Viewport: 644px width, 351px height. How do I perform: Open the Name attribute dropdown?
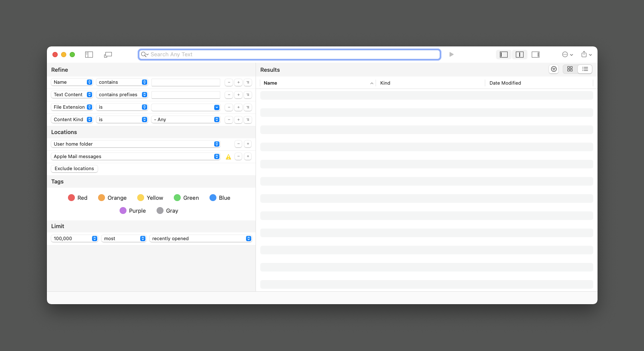point(72,82)
